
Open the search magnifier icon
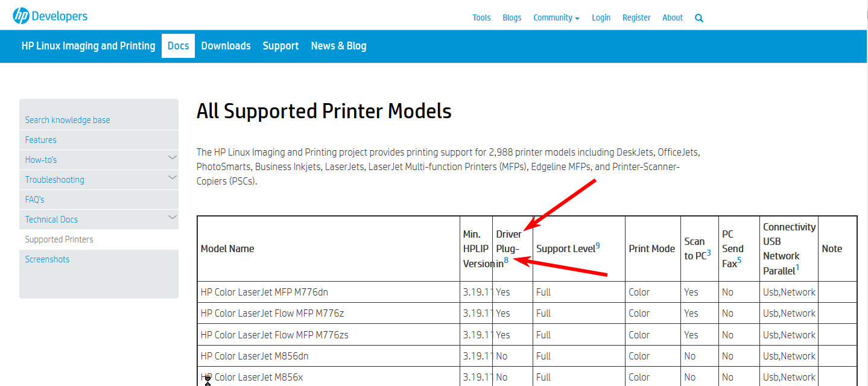tap(699, 18)
